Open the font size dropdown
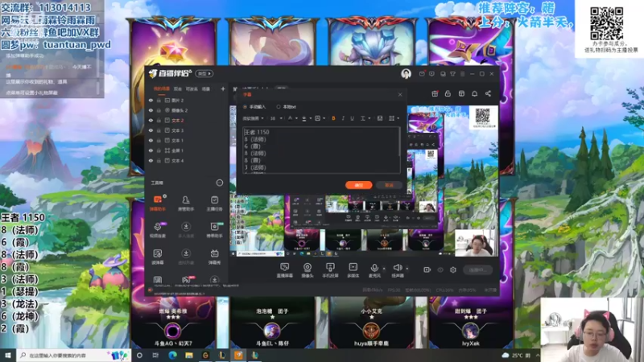 (x=275, y=118)
